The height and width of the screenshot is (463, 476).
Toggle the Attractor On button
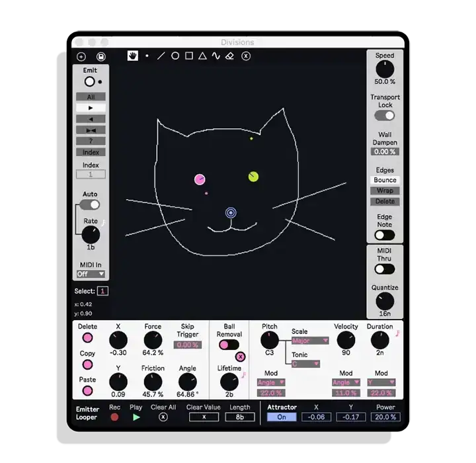(282, 417)
